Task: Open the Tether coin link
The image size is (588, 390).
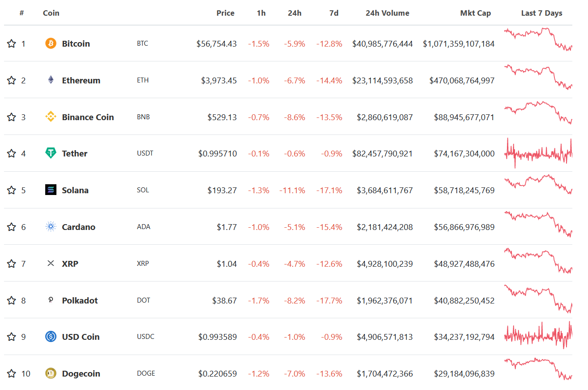Action: point(75,153)
